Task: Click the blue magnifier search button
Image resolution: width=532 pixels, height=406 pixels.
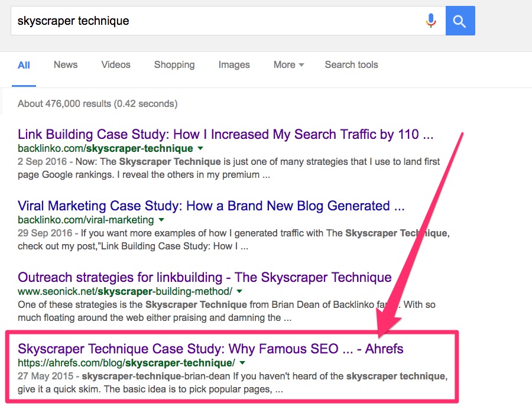Action: tap(460, 21)
